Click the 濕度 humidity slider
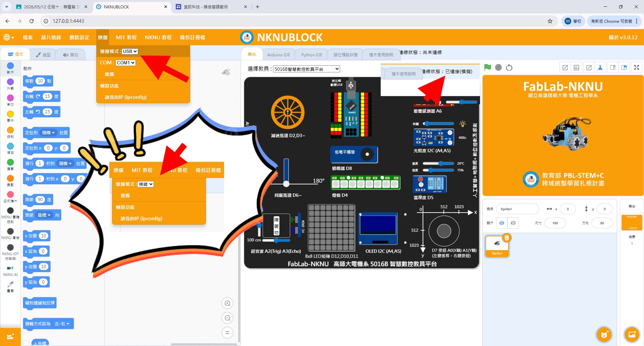Image resolution: width=644 pixels, height=346 pixels. [x=439, y=170]
